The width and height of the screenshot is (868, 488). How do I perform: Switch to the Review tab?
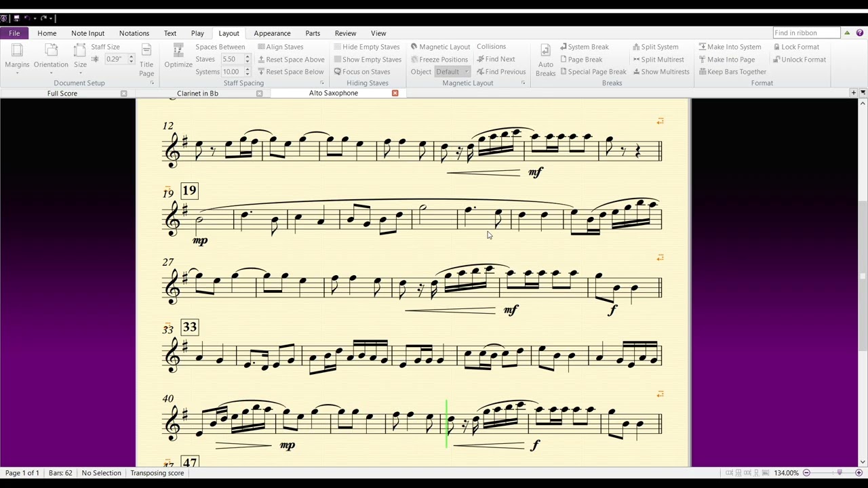[345, 33]
